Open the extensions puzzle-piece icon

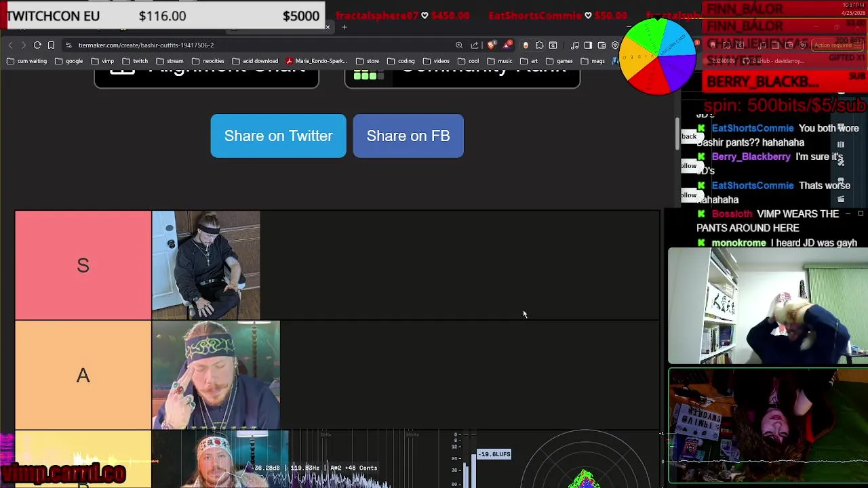coord(540,45)
